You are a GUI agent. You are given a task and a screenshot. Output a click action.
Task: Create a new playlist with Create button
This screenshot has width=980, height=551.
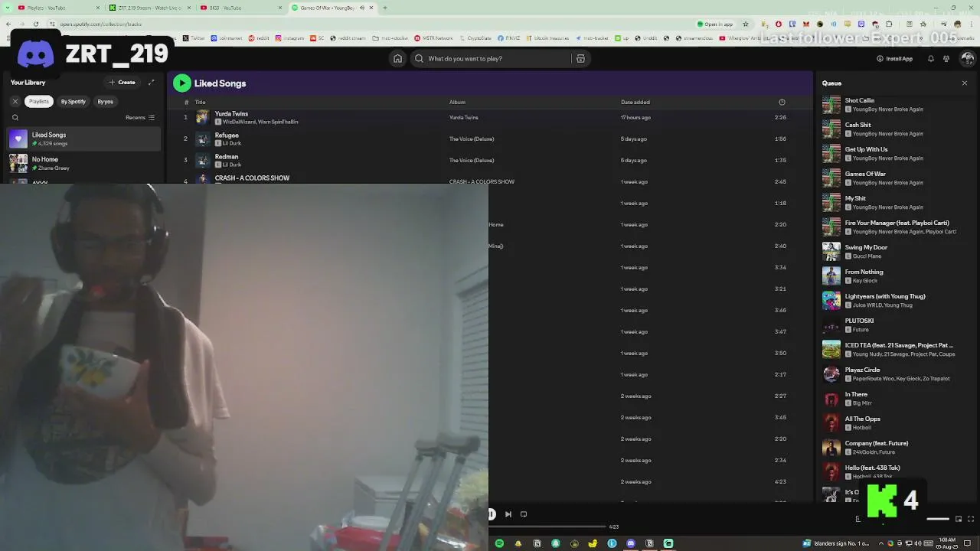pos(122,82)
